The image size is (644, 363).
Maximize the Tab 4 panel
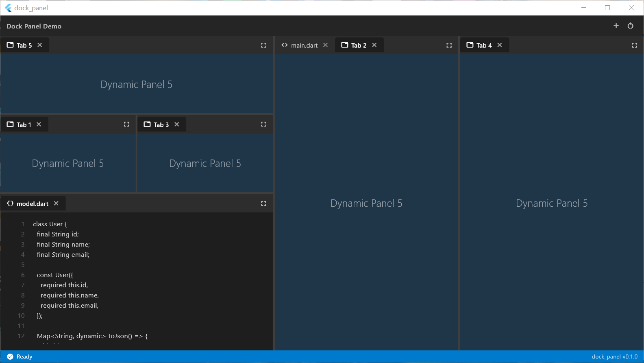coord(634,45)
